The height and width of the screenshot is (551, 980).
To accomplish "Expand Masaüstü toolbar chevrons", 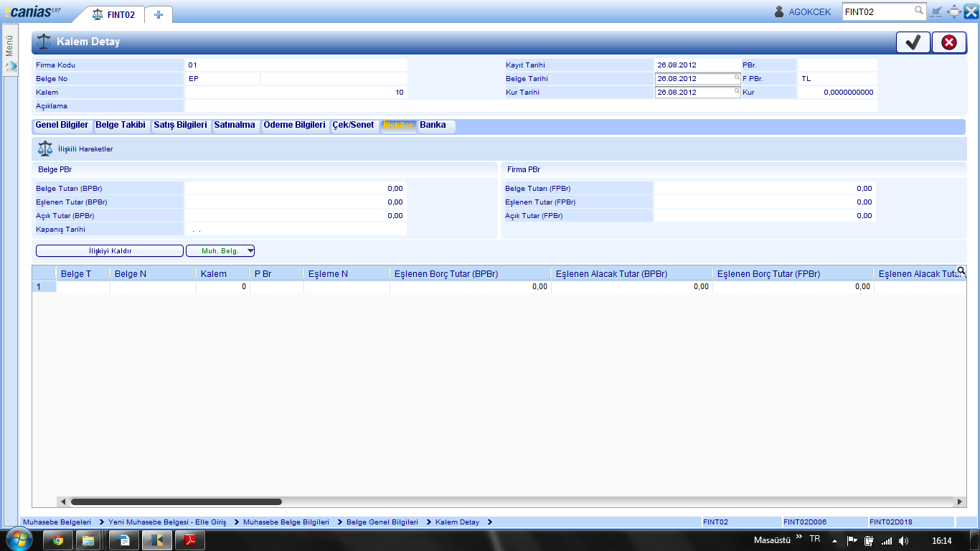I will pyautogui.click(x=799, y=537).
